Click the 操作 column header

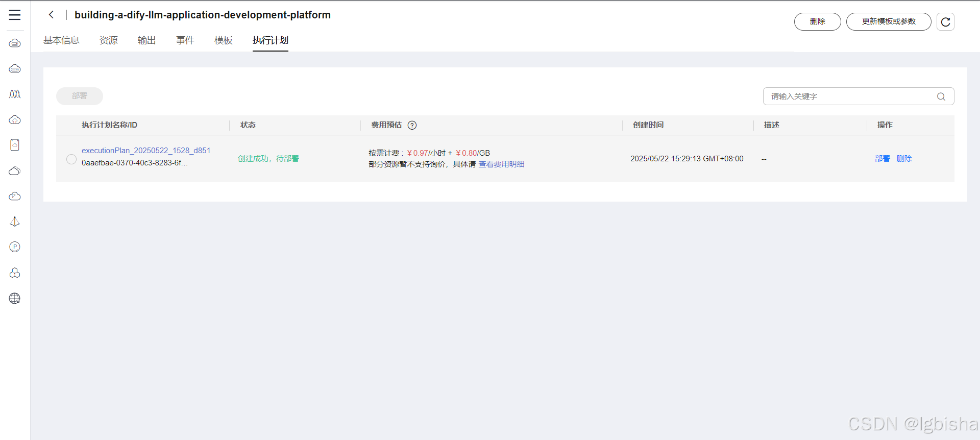[x=885, y=125]
